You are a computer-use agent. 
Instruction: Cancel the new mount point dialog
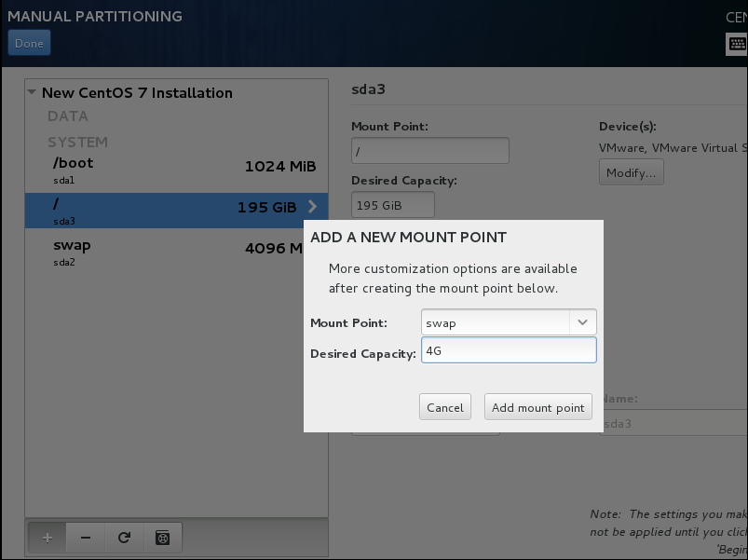(444, 407)
